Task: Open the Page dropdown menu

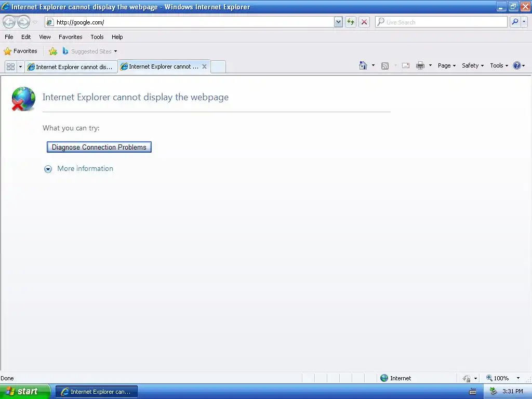Action: (446, 65)
